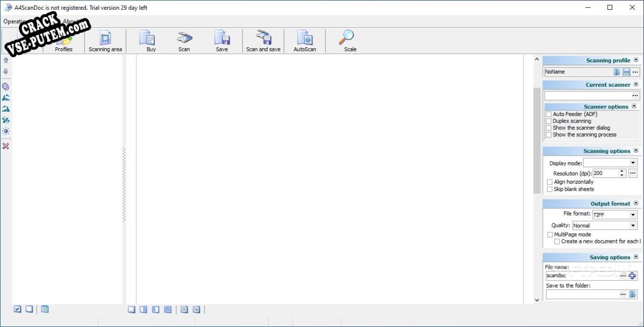The height and width of the screenshot is (327, 644).
Task: Collapse the Current scanner section
Action: pyautogui.click(x=636, y=84)
